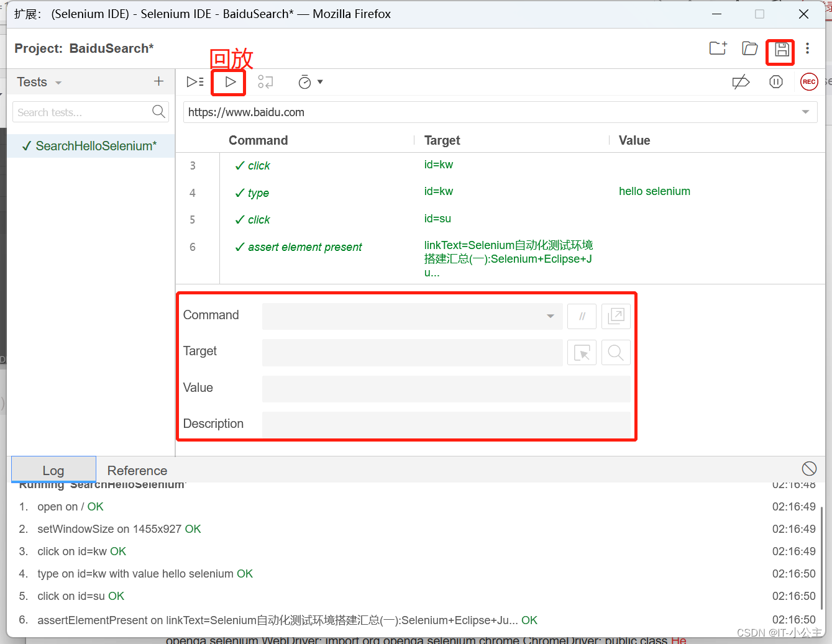Viewport: 832px width, 644px height.
Task: Click log entry 'click on id=kw OK'
Action: point(81,551)
